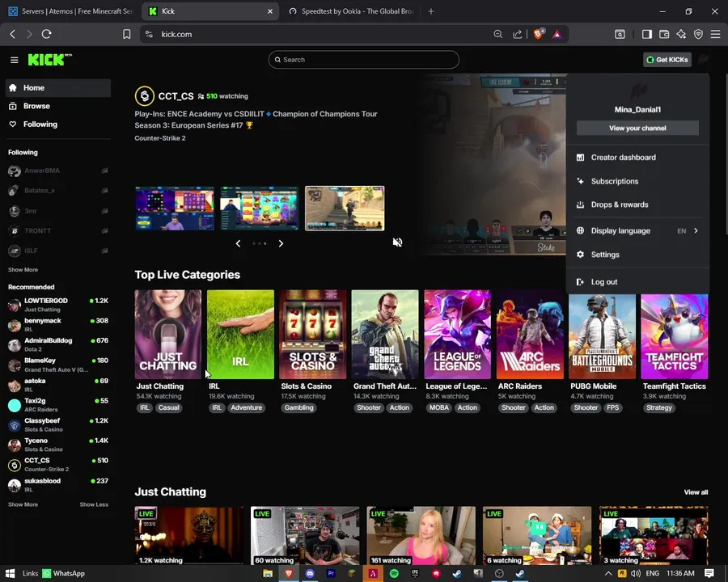The height and width of the screenshot is (582, 728).
Task: Go to next featured stream
Action: coord(281,243)
